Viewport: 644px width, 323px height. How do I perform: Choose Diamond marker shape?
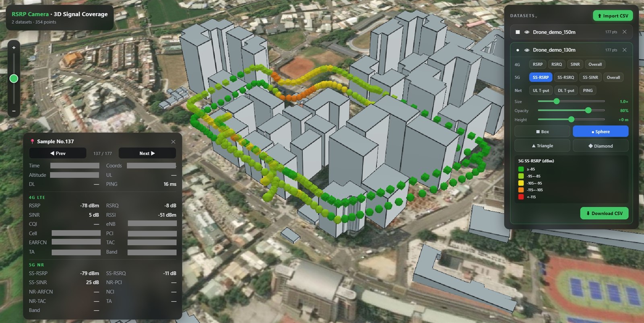(x=601, y=146)
